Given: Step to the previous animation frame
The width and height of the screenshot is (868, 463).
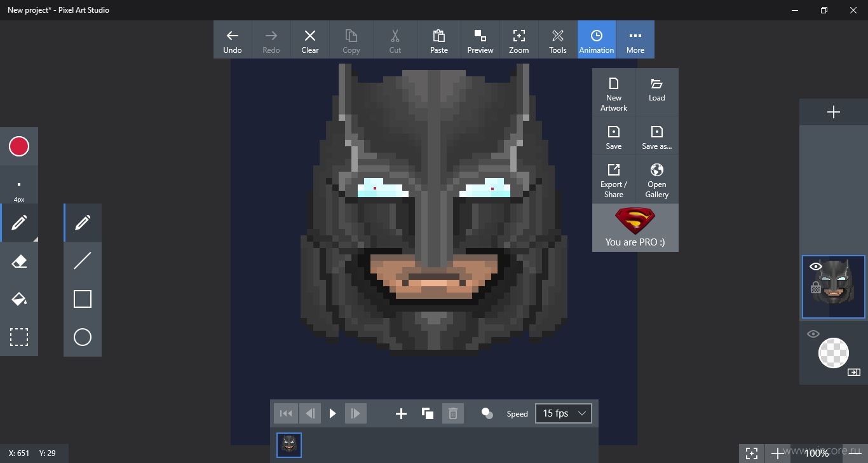Looking at the screenshot, I should click(309, 413).
